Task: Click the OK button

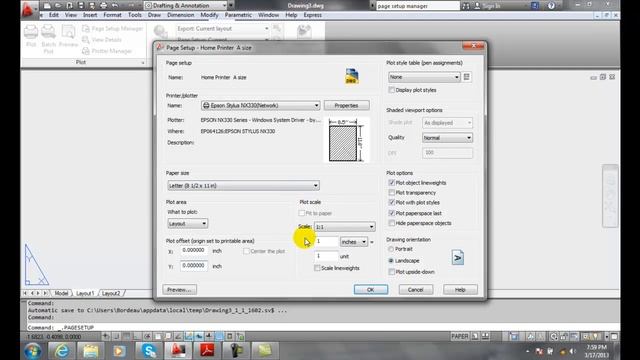Action: [x=371, y=289]
